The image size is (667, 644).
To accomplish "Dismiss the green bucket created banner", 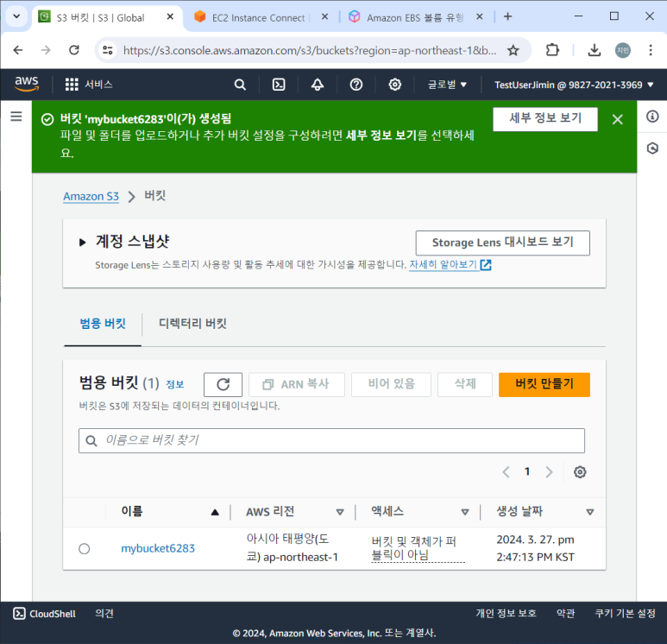I will coord(617,119).
